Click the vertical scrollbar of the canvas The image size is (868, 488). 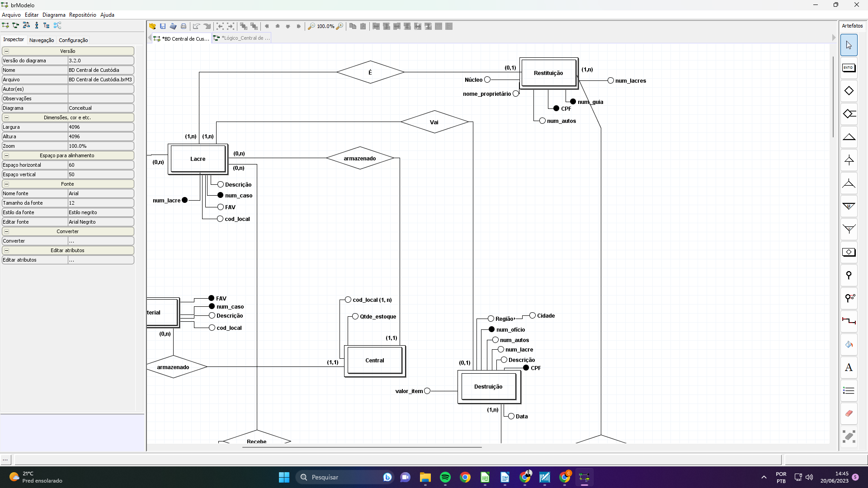point(833,97)
